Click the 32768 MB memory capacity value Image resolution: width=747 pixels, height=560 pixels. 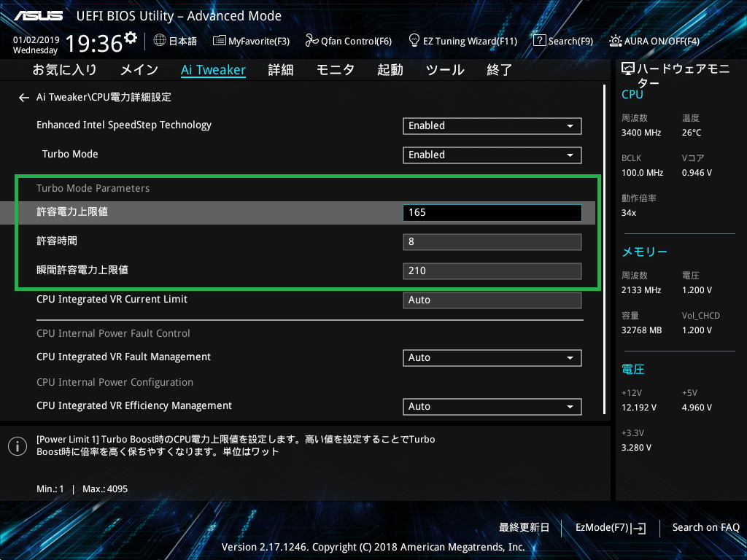click(642, 330)
